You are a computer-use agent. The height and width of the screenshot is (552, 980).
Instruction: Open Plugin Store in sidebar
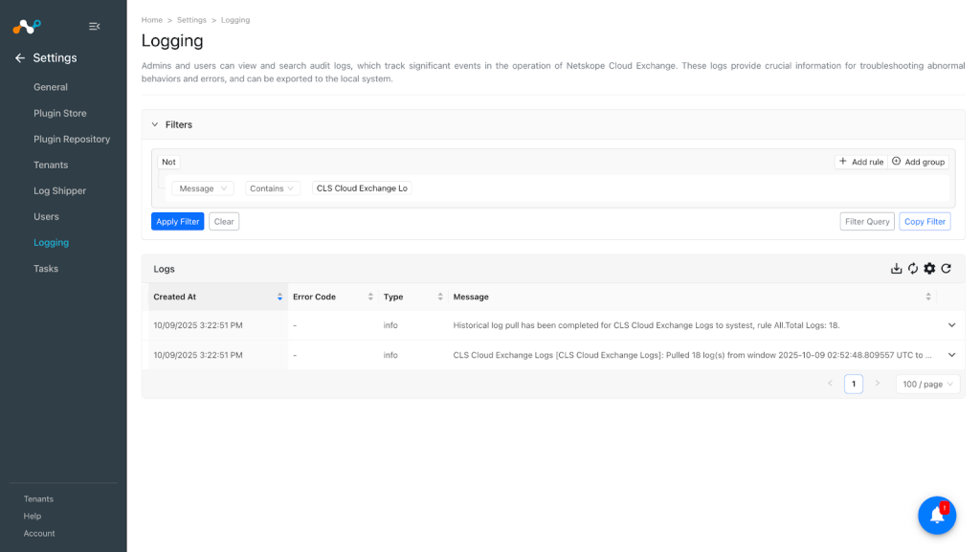click(60, 114)
